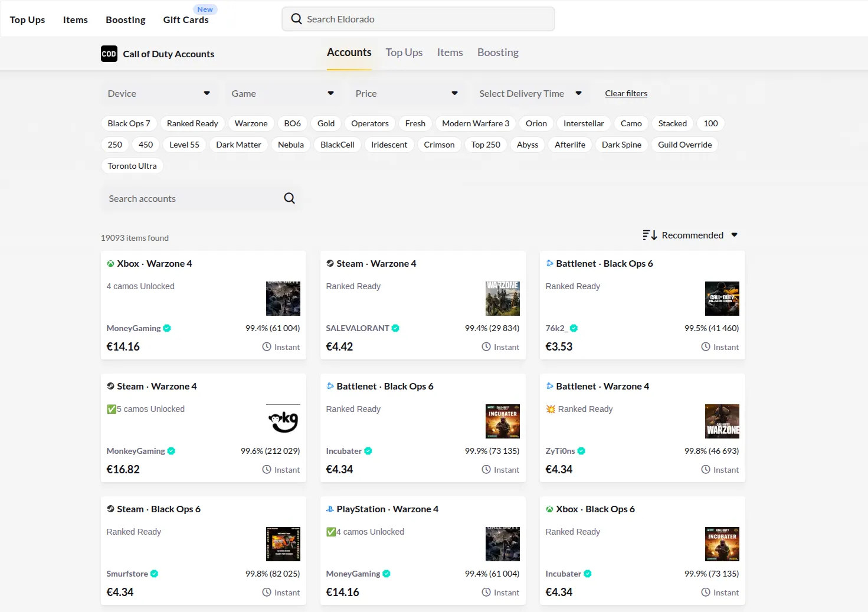Open the Device dropdown filter
This screenshot has height=612, width=868.
[158, 93]
